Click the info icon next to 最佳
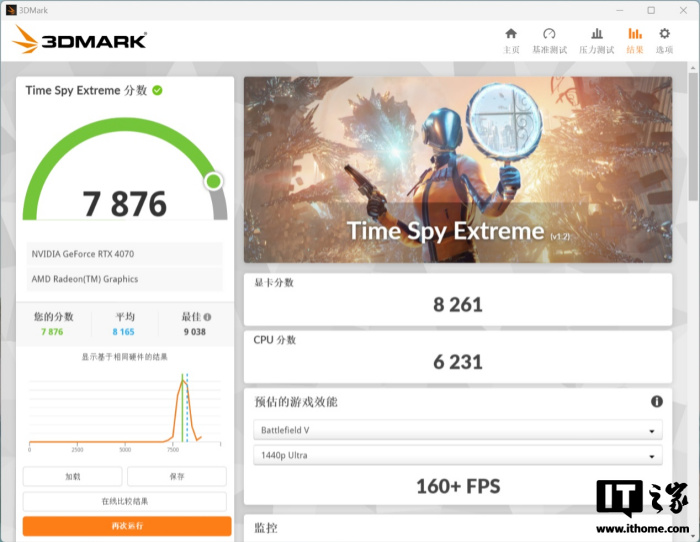 [207, 317]
